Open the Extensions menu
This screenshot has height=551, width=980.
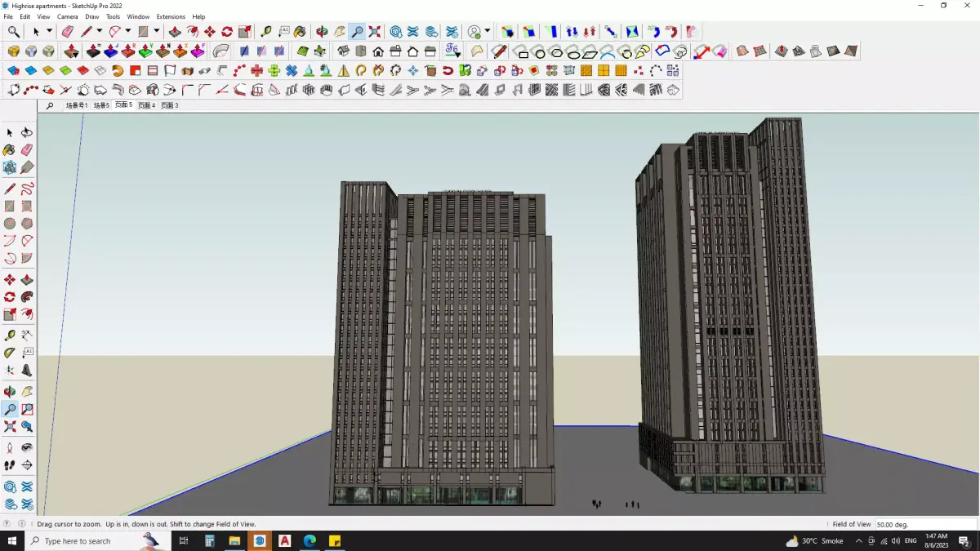coord(171,16)
